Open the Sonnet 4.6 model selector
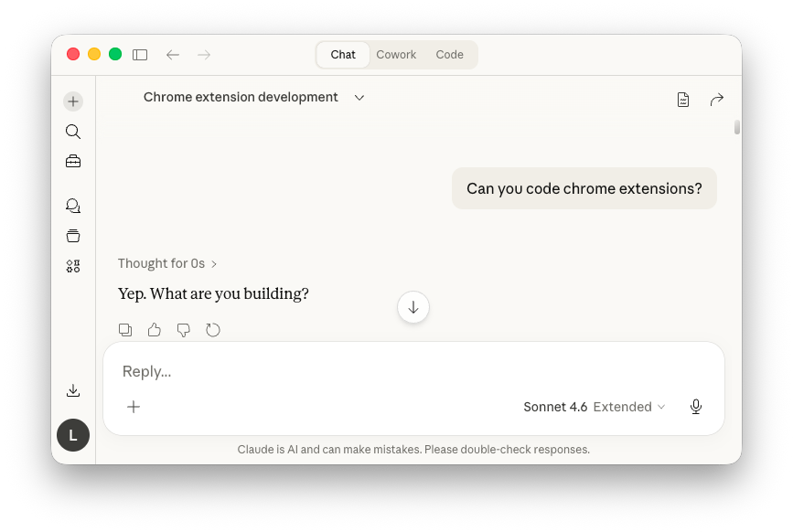This screenshot has width=793, height=532. point(555,407)
